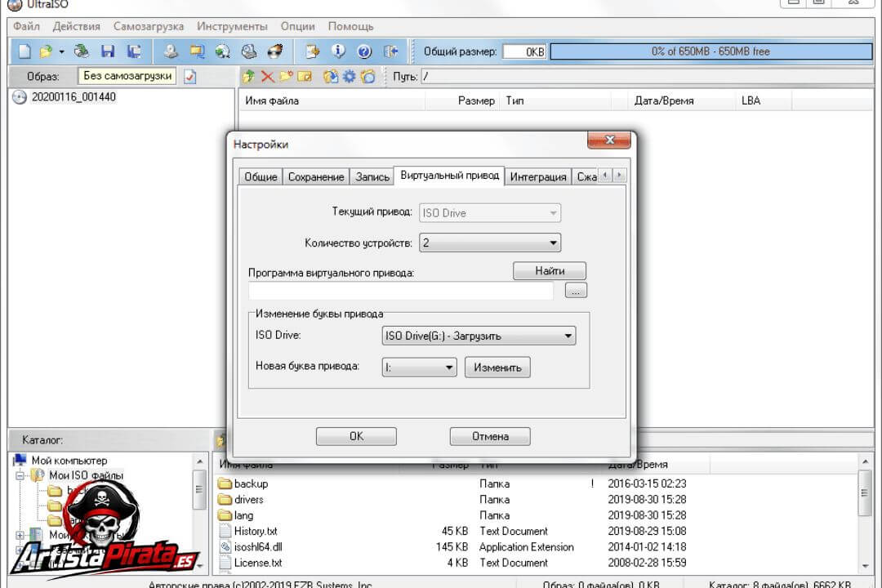Click the Add files toolbar icon
882x588 pixels.
(x=312, y=51)
